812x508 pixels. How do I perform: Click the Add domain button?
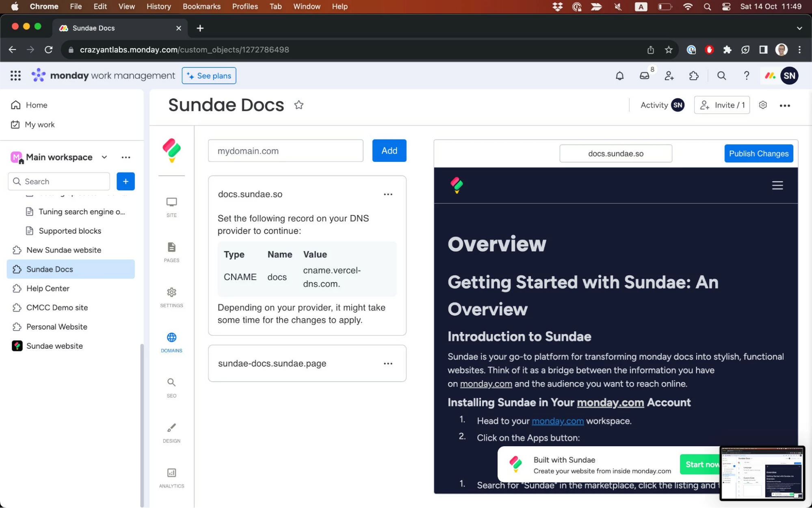[x=389, y=151]
